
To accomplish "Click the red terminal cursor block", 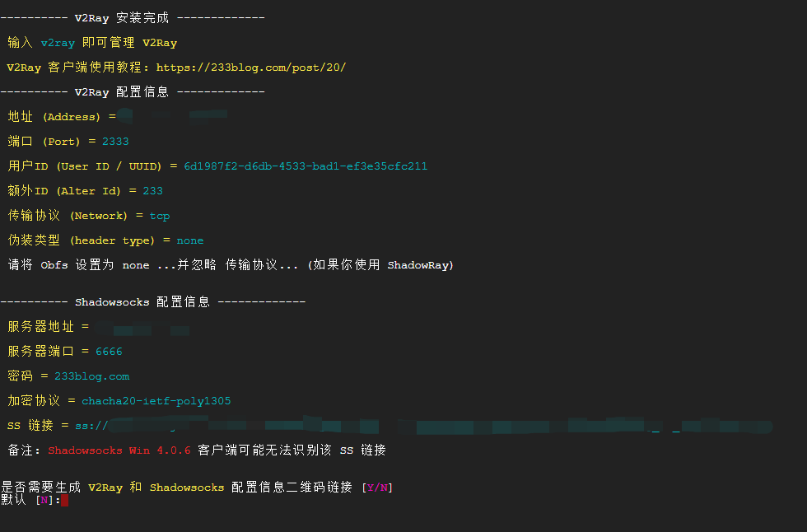I will [64, 500].
